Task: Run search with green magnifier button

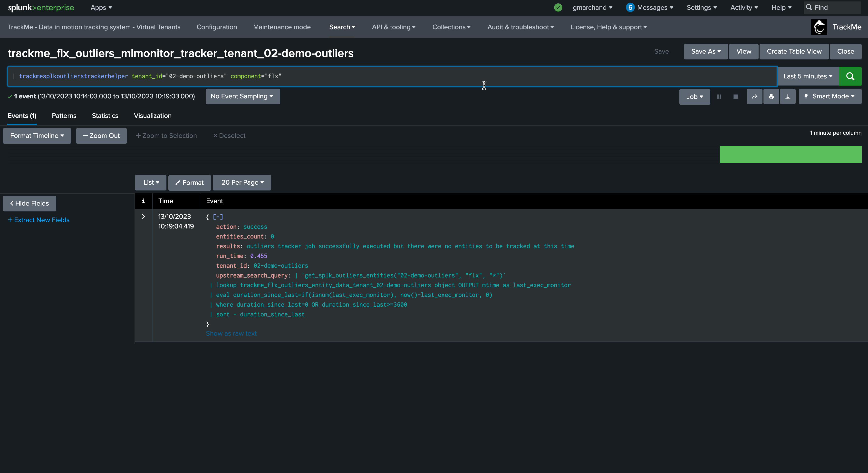Action: click(850, 76)
